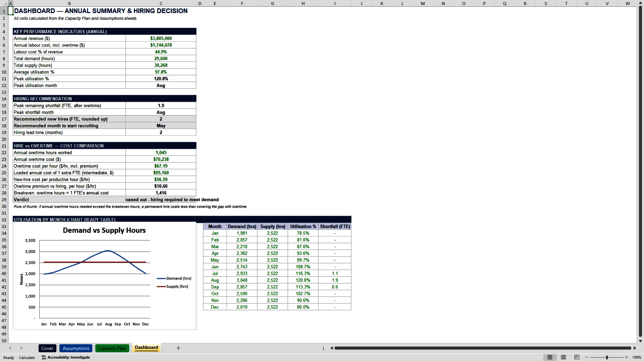Viewport: 644px width, 361px height.
Task: Select the 44.9% labour cost cell
Action: pos(161,52)
